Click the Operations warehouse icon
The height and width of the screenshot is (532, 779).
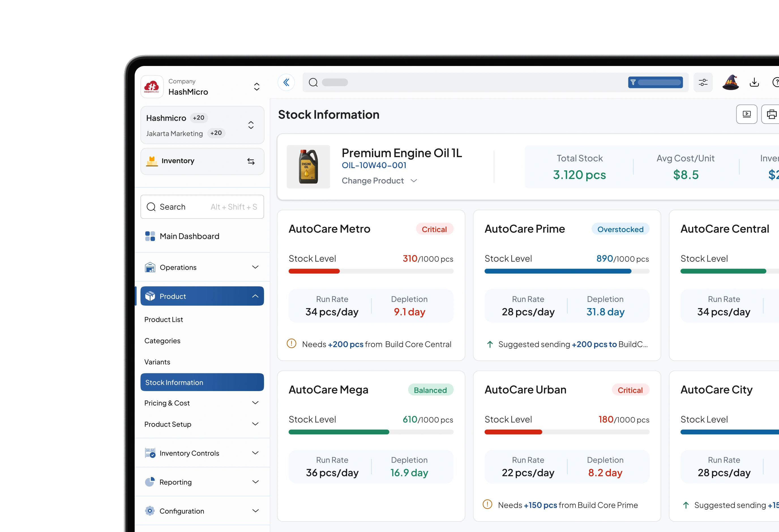[150, 267]
